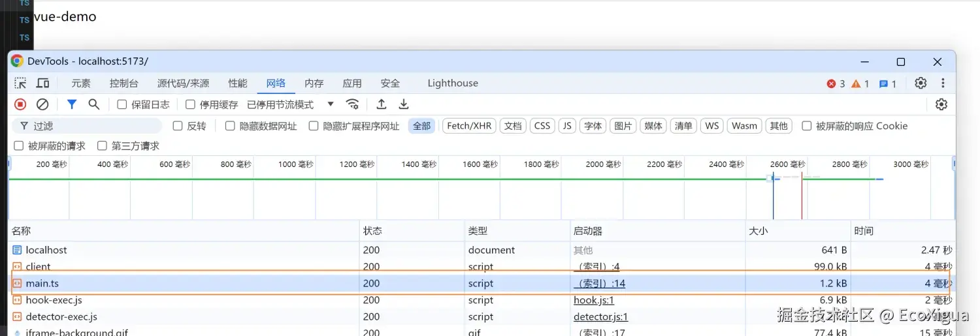Toggle 反转 checkbox

click(178, 126)
